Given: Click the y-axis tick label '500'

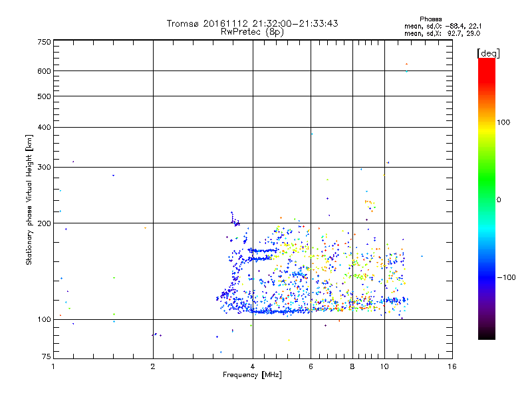Looking at the screenshot, I should [x=44, y=96].
